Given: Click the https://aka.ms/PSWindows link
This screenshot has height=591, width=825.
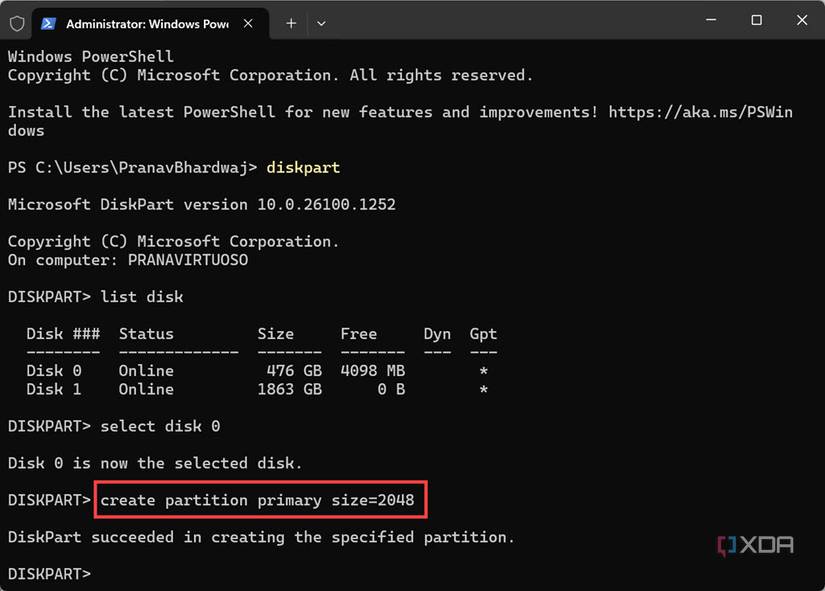Looking at the screenshot, I should coord(700,112).
